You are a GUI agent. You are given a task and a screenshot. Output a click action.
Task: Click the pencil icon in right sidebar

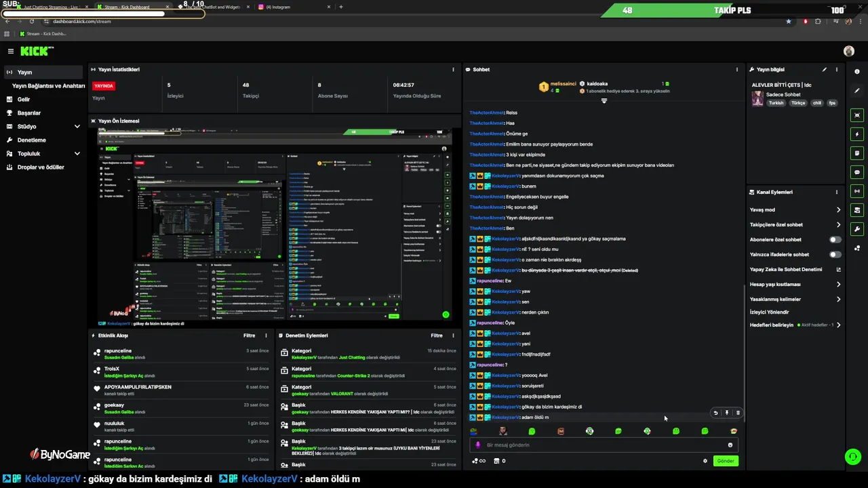[x=857, y=91]
